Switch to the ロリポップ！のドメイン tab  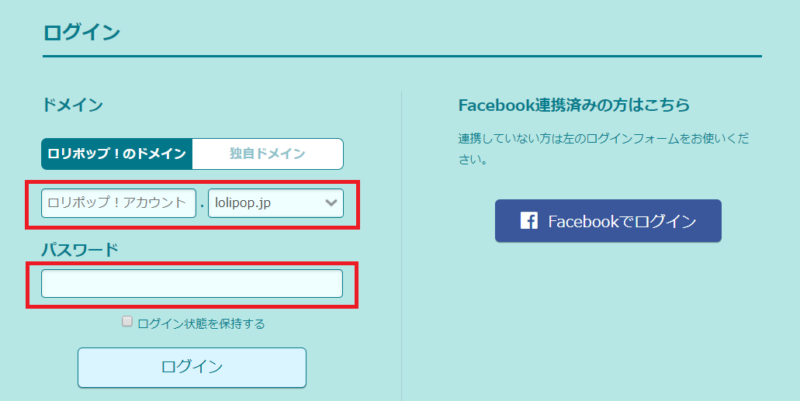(x=117, y=154)
